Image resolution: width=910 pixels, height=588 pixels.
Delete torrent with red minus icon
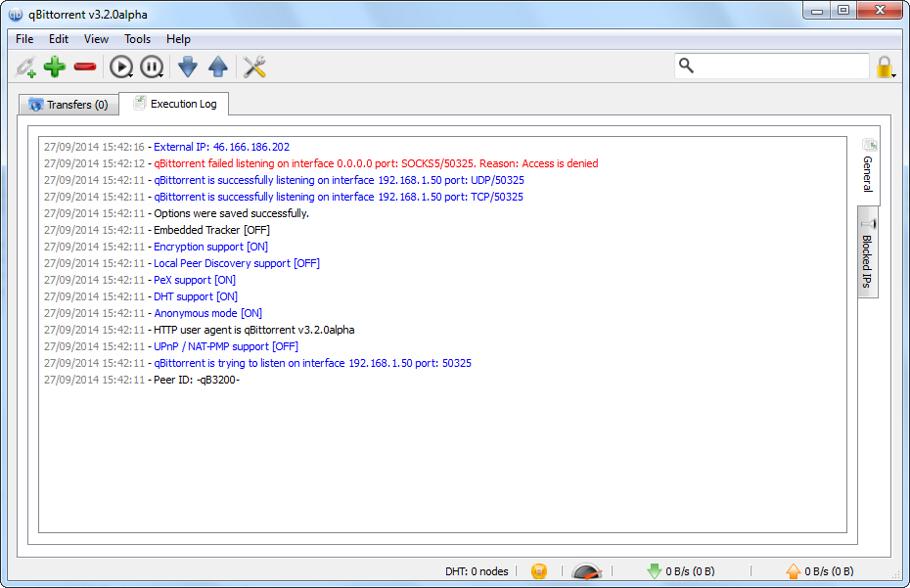85,67
